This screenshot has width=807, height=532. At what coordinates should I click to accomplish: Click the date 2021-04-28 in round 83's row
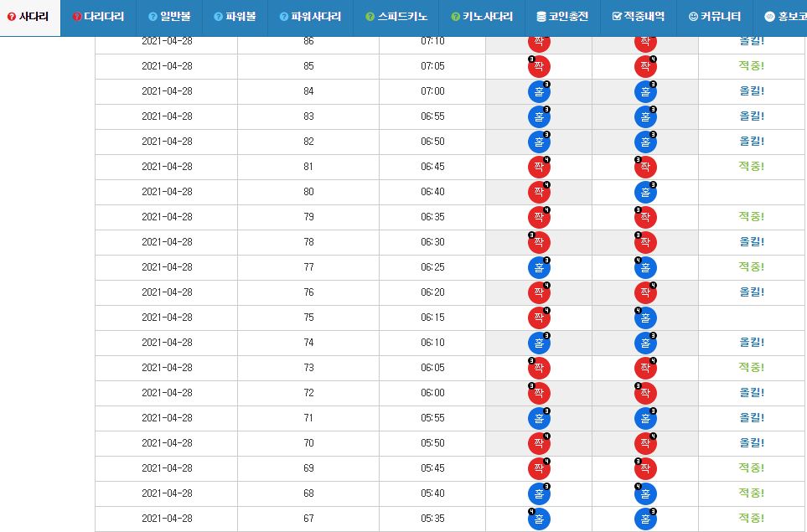[167, 116]
